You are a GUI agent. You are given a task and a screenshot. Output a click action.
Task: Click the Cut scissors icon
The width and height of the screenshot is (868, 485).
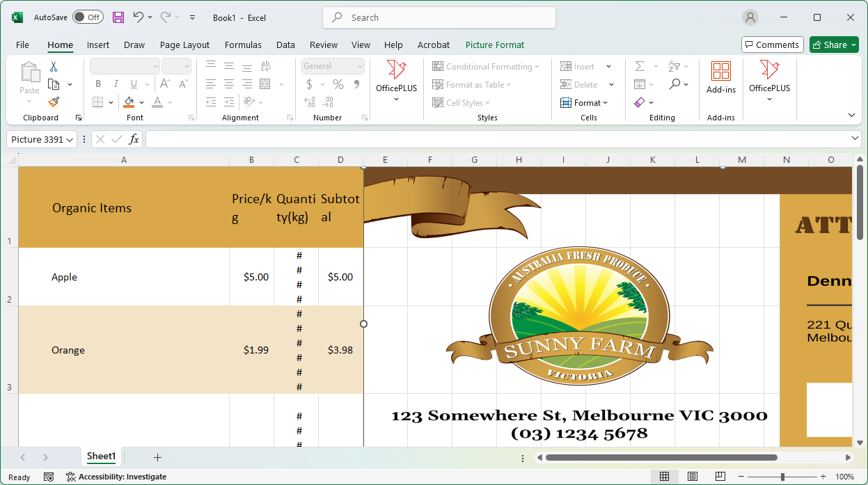[54, 67]
